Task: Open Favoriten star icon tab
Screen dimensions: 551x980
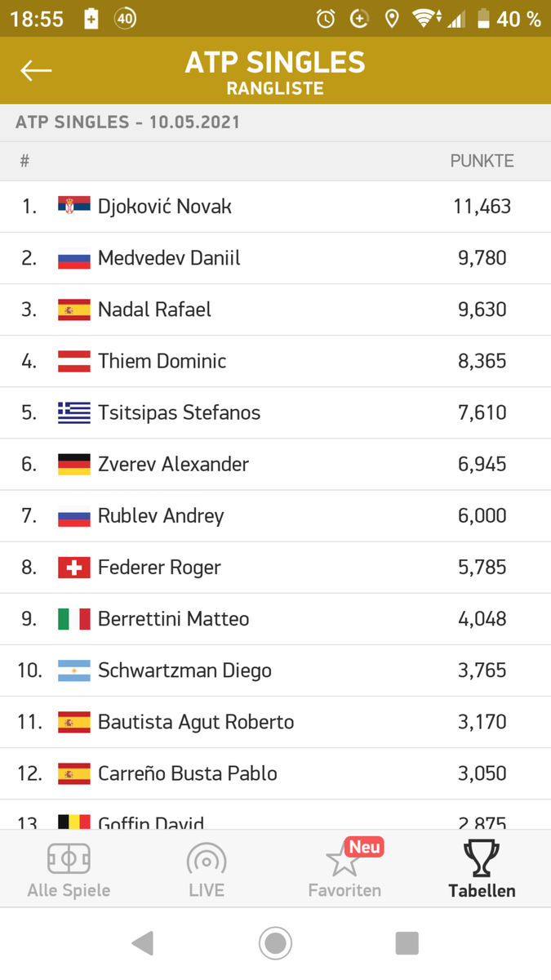Action: pyautogui.click(x=344, y=869)
